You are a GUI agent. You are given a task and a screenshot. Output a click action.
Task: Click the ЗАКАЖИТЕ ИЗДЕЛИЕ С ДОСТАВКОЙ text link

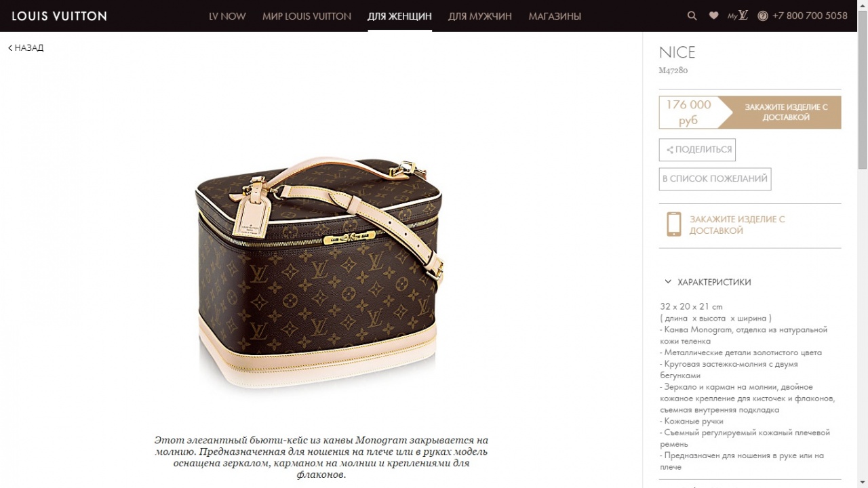point(737,225)
